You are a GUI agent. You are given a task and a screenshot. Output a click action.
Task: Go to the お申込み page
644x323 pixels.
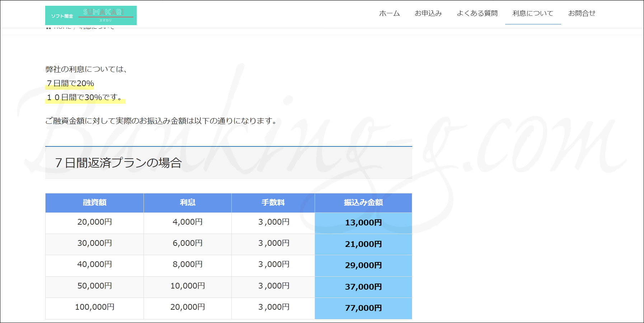point(428,13)
